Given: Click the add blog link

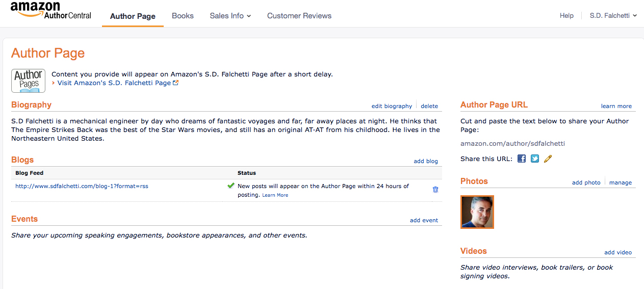Looking at the screenshot, I should pos(426,161).
